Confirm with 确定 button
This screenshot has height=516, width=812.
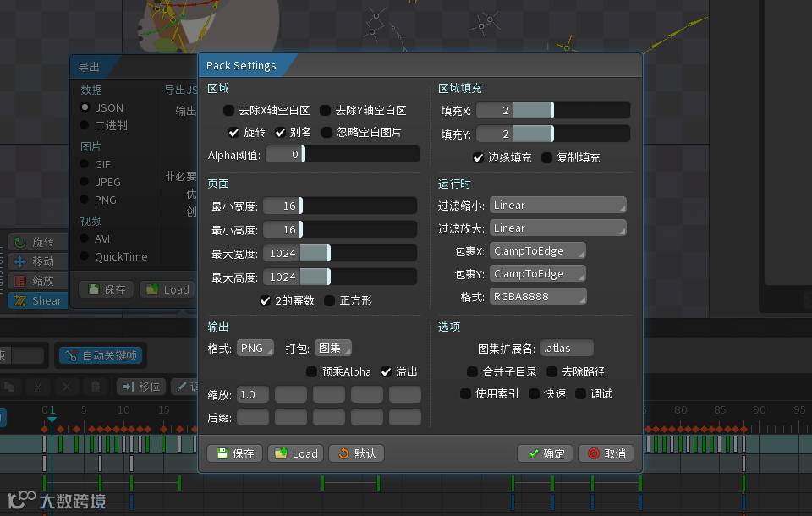(546, 453)
